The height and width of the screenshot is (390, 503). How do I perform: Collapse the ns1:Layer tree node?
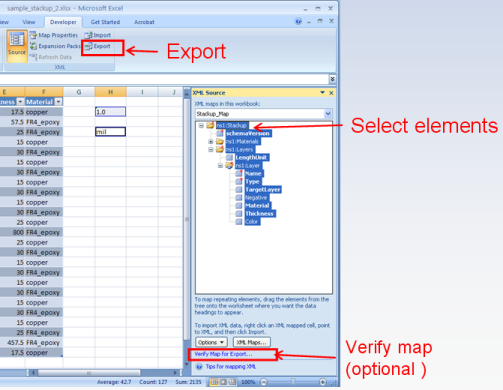point(220,166)
